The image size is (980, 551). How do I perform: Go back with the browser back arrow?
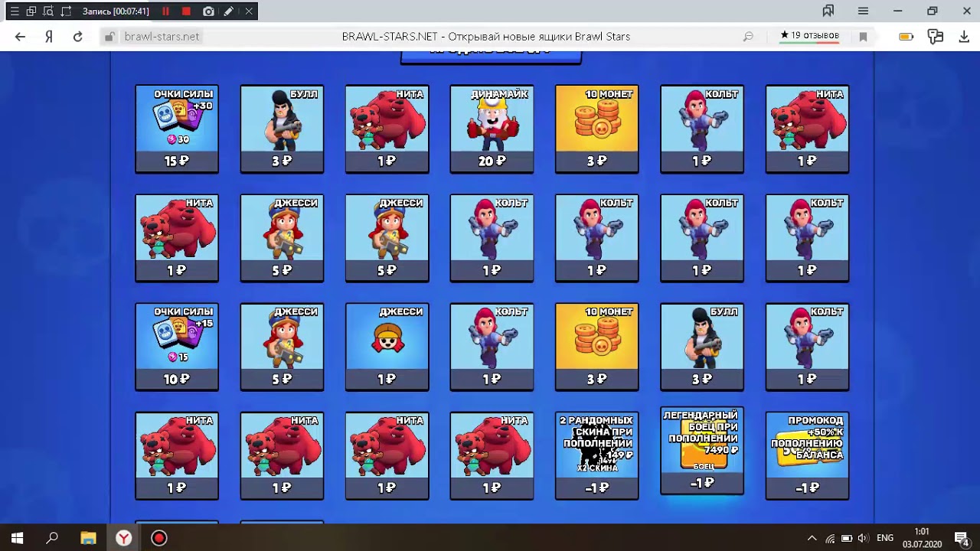[x=20, y=37]
